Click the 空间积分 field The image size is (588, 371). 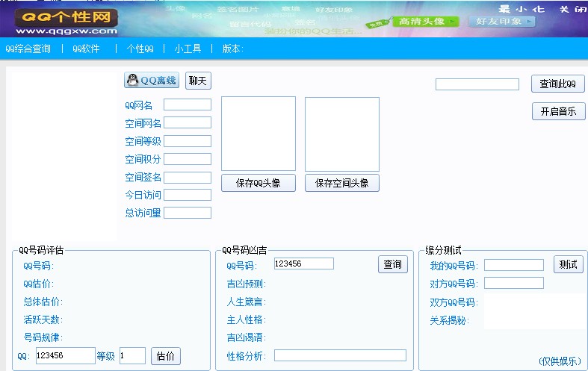point(188,159)
